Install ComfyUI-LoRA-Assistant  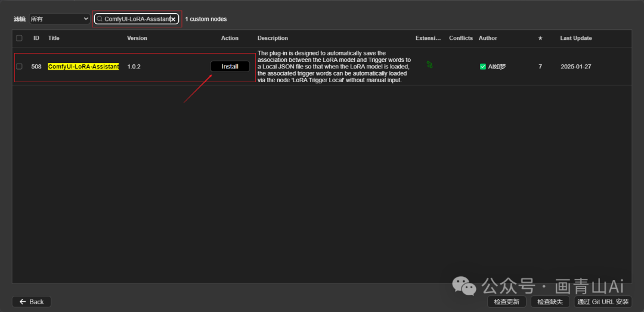[x=230, y=67]
